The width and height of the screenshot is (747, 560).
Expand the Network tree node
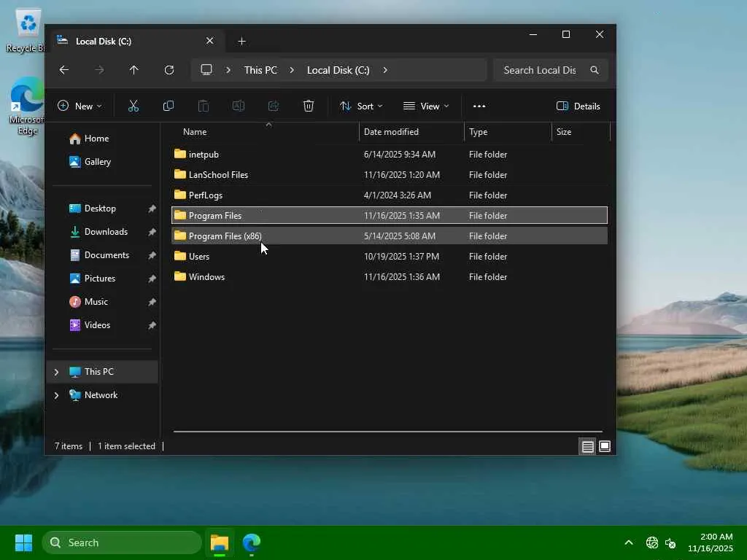(56, 395)
